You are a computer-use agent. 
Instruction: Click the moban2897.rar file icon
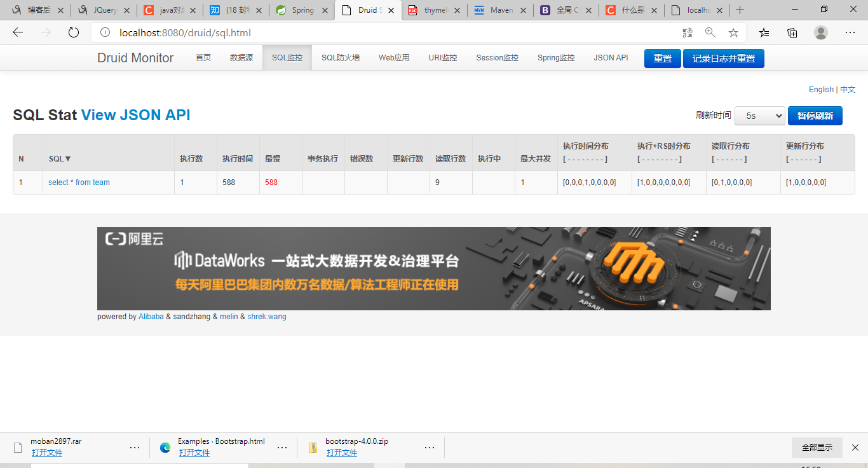pyautogui.click(x=18, y=448)
